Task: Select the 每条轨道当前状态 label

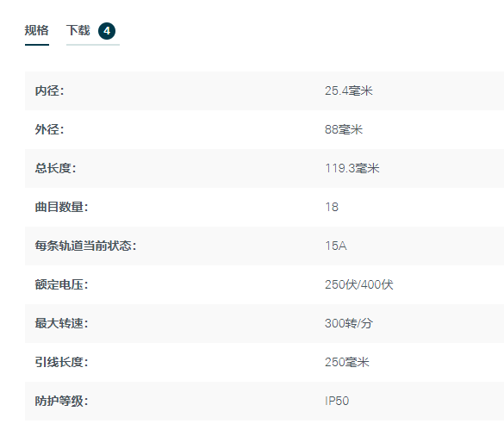Action: pyautogui.click(x=85, y=246)
